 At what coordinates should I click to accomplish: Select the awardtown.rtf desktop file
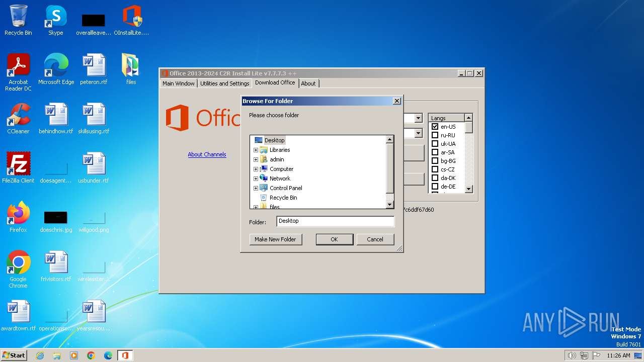tap(18, 315)
